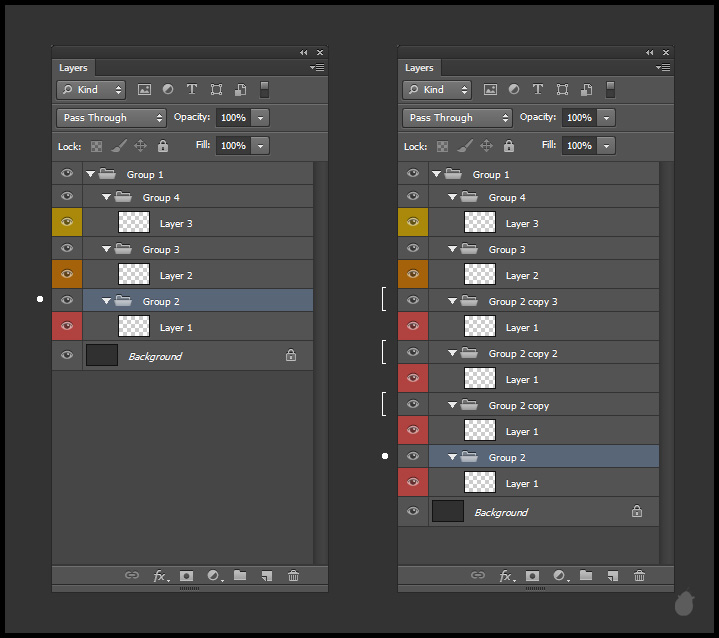This screenshot has height=638, width=719.
Task: Click create new group icon in left panel
Action: click(240, 576)
